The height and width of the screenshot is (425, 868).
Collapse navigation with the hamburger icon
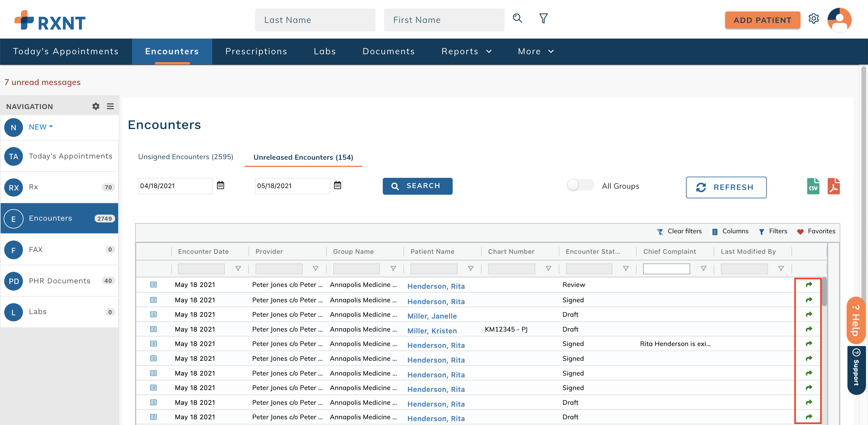110,106
